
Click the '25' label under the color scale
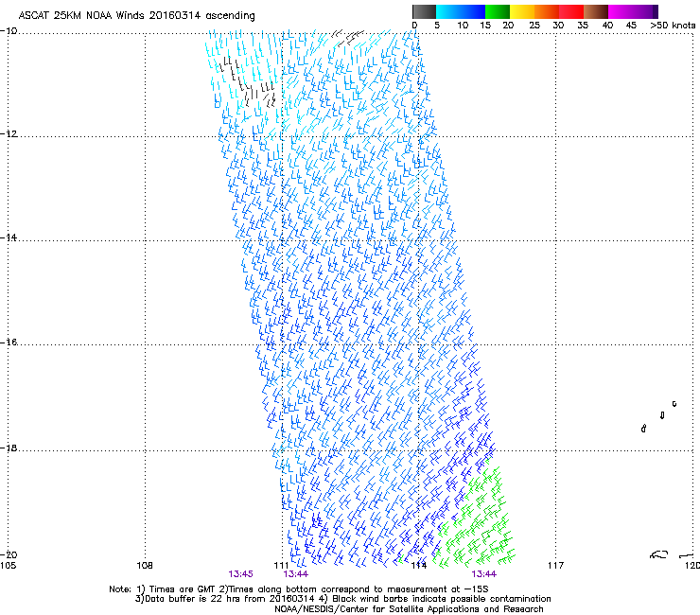tap(534, 26)
